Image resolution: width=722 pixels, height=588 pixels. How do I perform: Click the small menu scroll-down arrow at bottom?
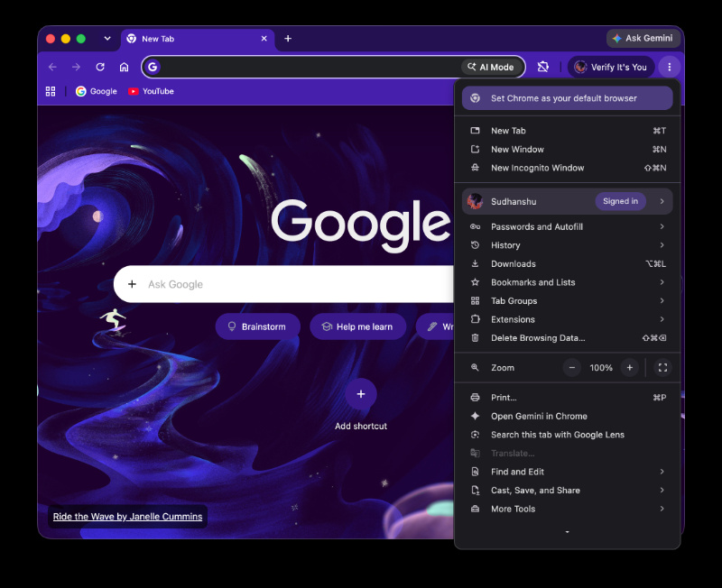[x=568, y=532]
